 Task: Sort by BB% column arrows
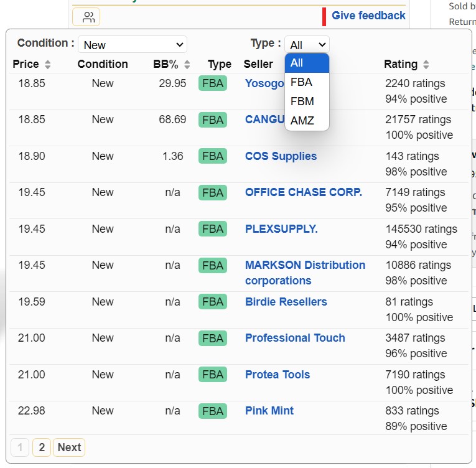pos(187,64)
